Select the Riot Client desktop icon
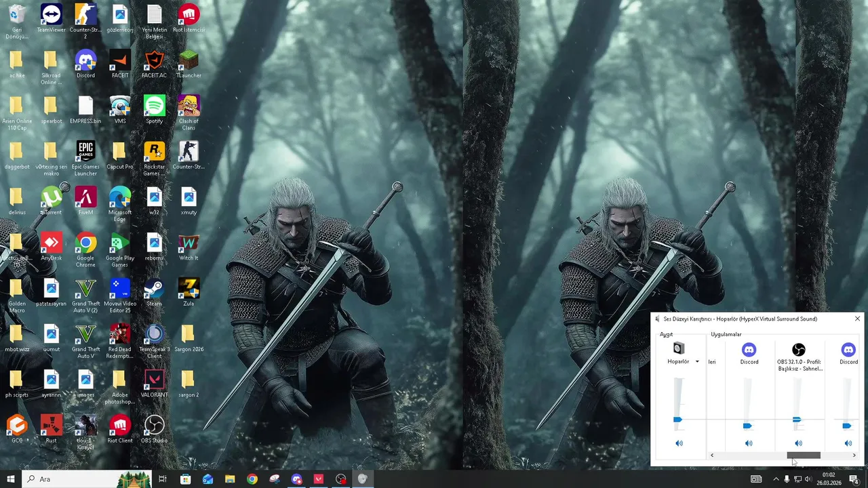Image resolution: width=868 pixels, height=488 pixels. pos(120,429)
